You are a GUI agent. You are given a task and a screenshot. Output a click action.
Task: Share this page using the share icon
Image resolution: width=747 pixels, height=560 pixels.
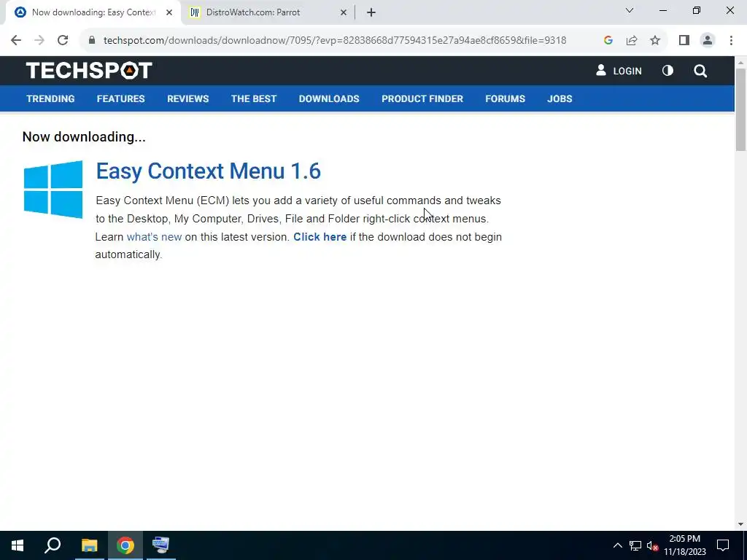632,41
